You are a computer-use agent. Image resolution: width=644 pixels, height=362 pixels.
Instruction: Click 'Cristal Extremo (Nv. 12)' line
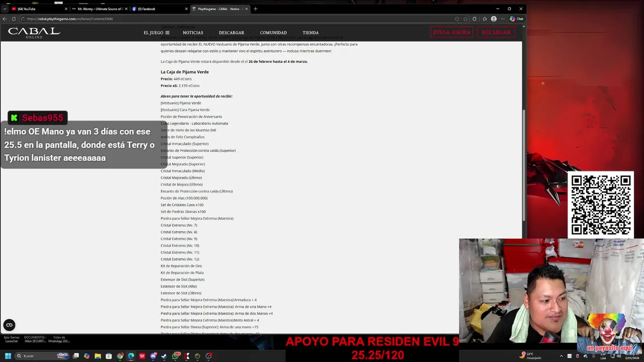coord(180,259)
